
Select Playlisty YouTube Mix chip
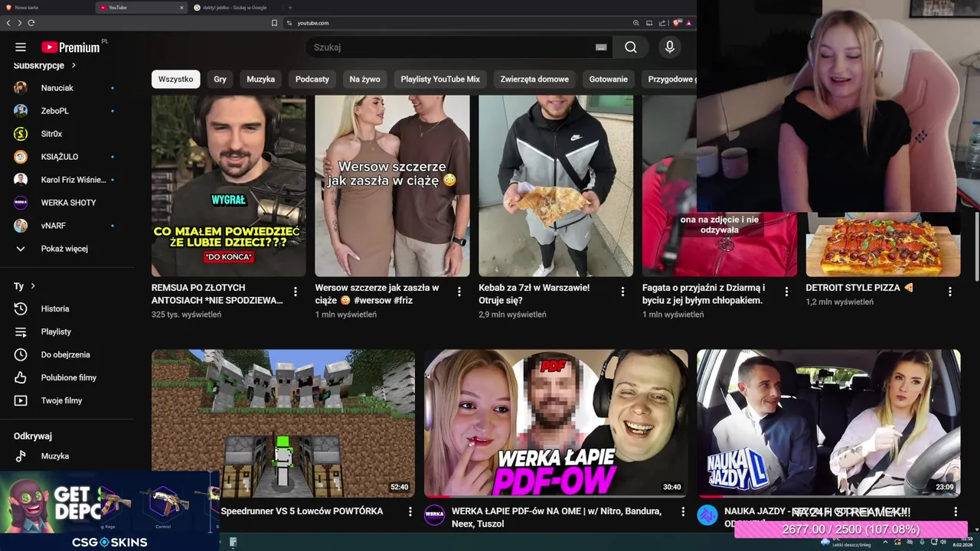coord(440,79)
